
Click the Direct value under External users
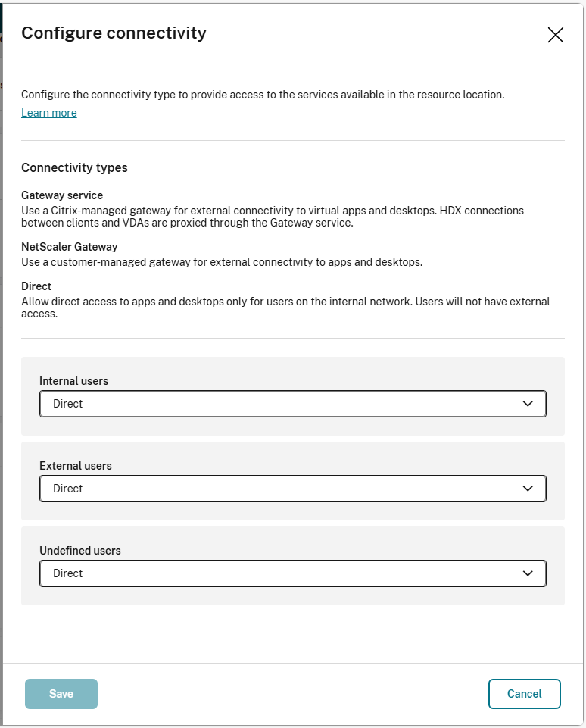point(67,489)
